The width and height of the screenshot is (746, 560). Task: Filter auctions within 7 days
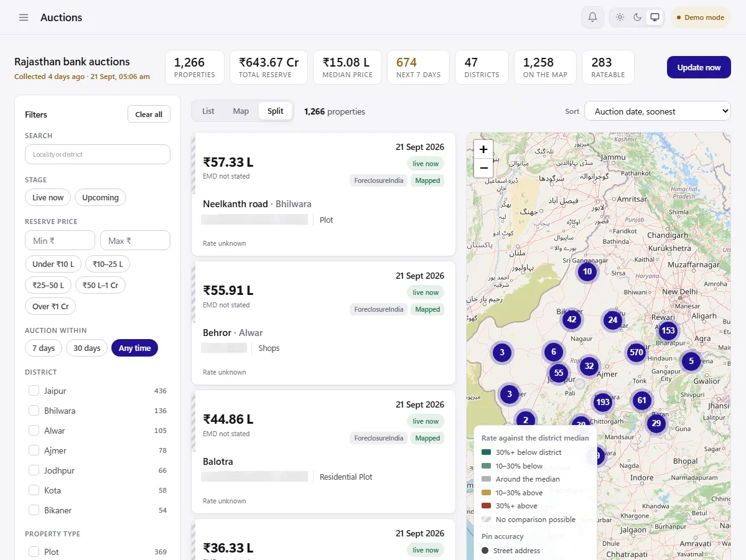pos(44,348)
